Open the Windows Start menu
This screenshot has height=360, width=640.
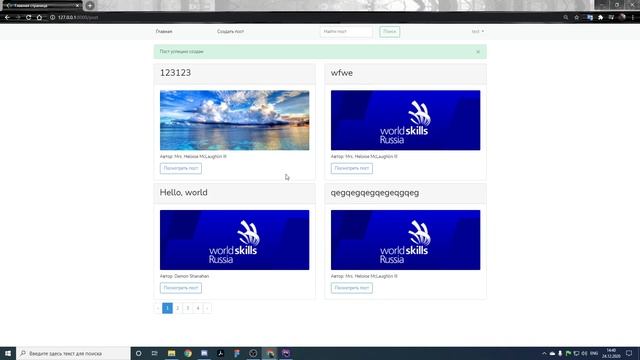8,353
